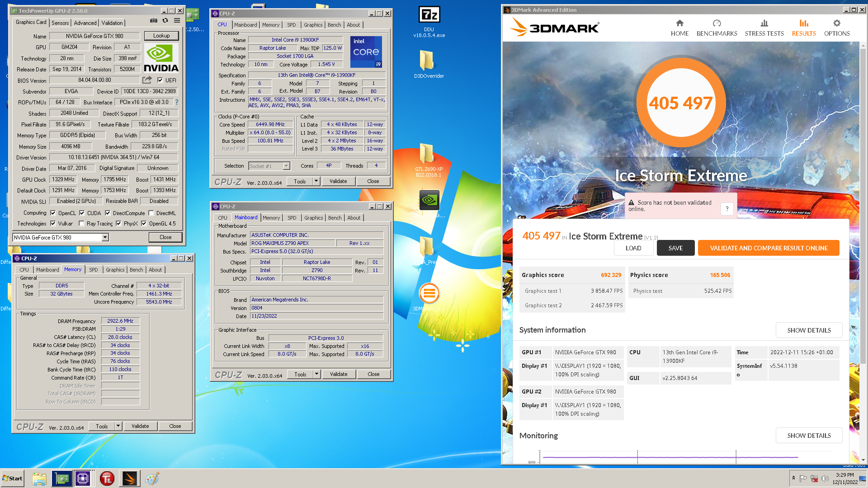
Task: Click the Physics score value 165 506
Action: coord(720,275)
